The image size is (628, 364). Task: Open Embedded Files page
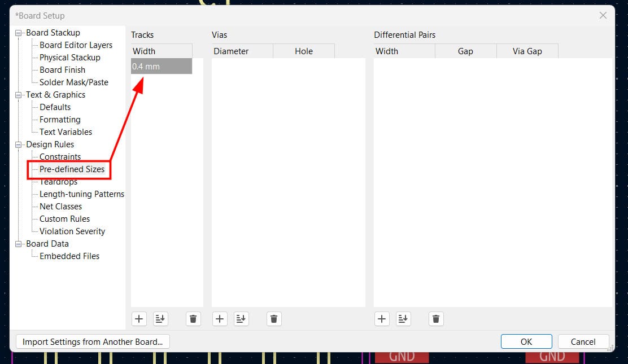(x=69, y=256)
